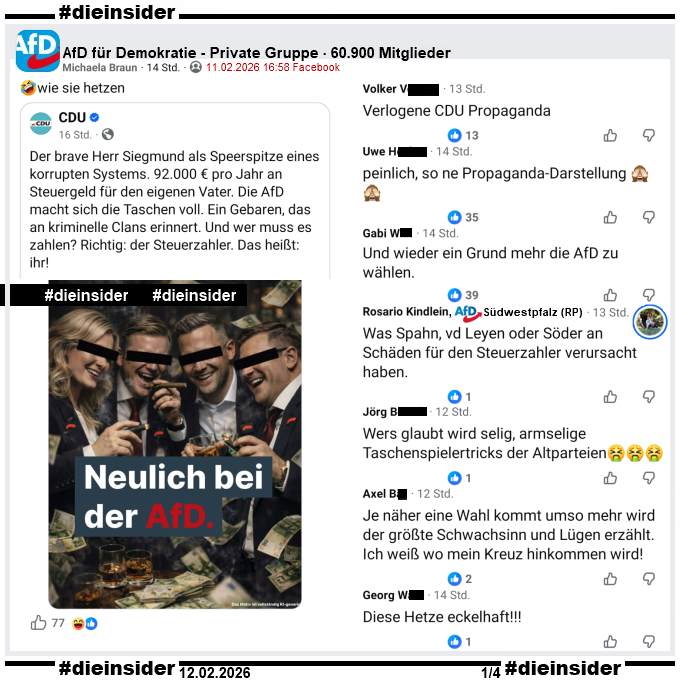Click the group members icon next to 14 Std.
Screen dimensions: 680x680
(x=196, y=67)
